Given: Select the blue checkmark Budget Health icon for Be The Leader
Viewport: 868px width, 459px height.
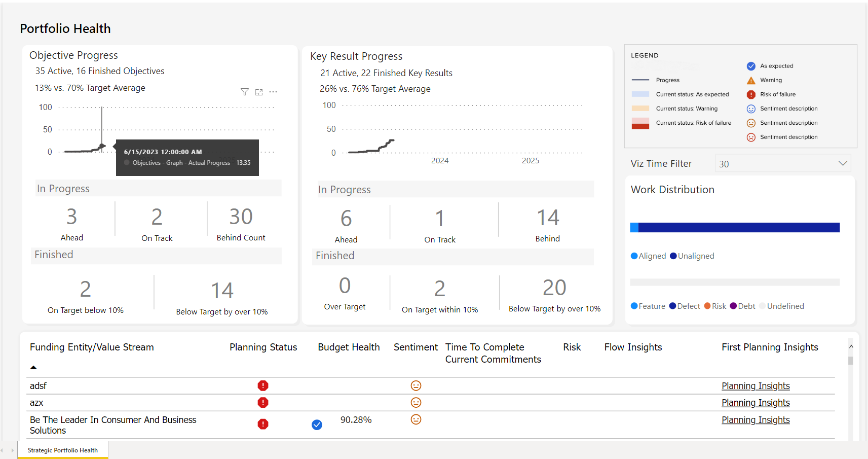Looking at the screenshot, I should click(x=317, y=425).
